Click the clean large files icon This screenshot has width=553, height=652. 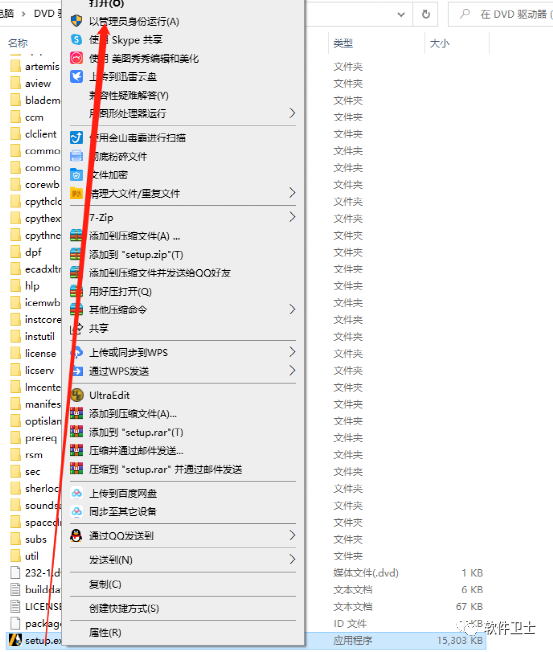77,193
